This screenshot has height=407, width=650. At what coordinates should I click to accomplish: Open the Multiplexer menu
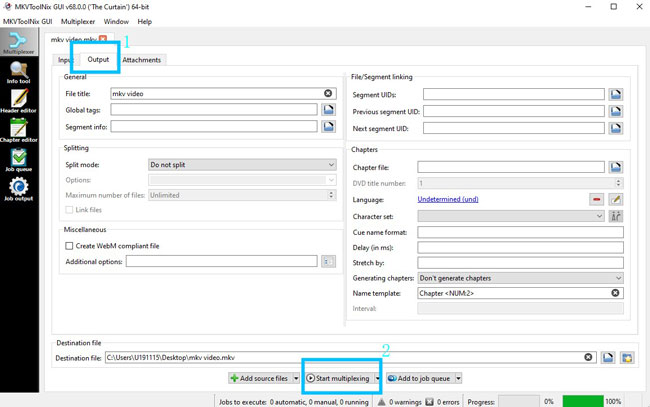coord(78,22)
